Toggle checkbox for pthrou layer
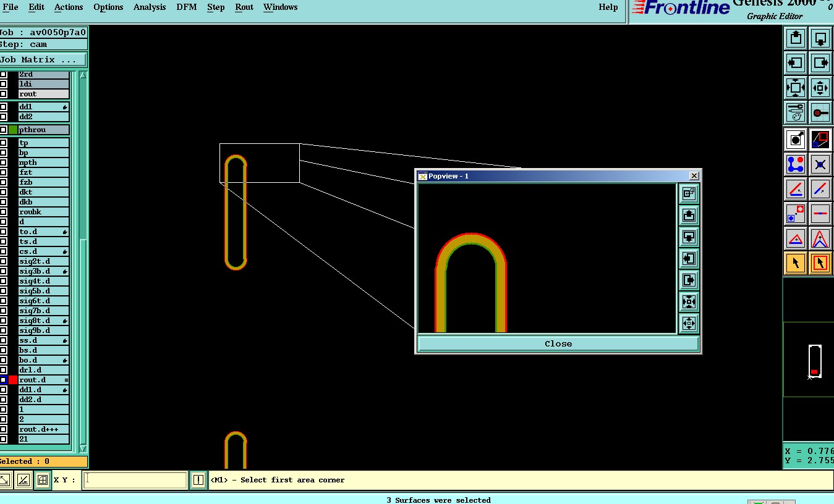Viewport: 834px width, 504px height. click(x=3, y=130)
